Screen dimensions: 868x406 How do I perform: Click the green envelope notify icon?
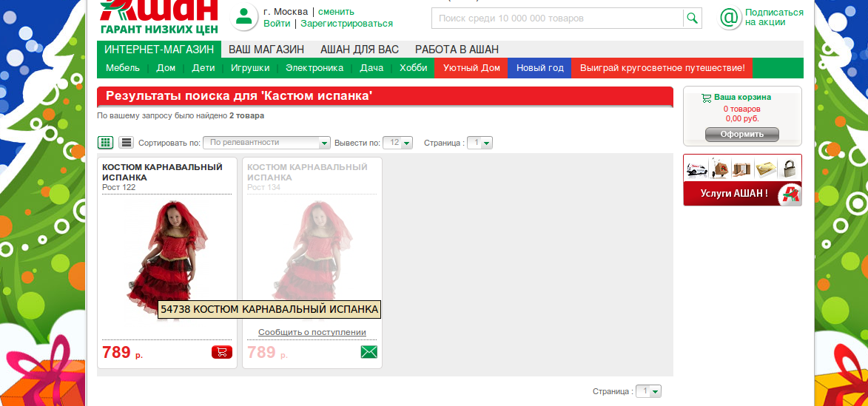[x=369, y=352]
